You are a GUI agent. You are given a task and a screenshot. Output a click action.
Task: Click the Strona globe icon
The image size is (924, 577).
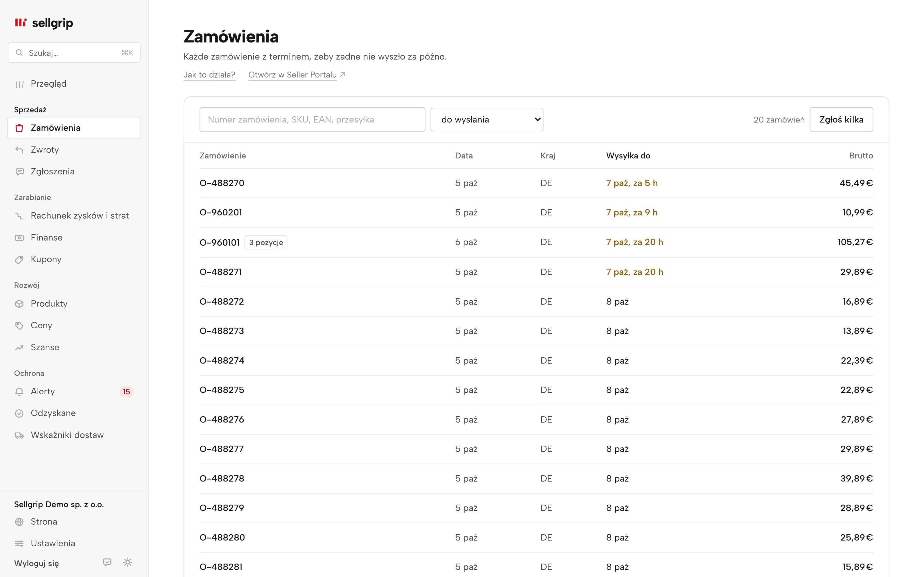(19, 522)
